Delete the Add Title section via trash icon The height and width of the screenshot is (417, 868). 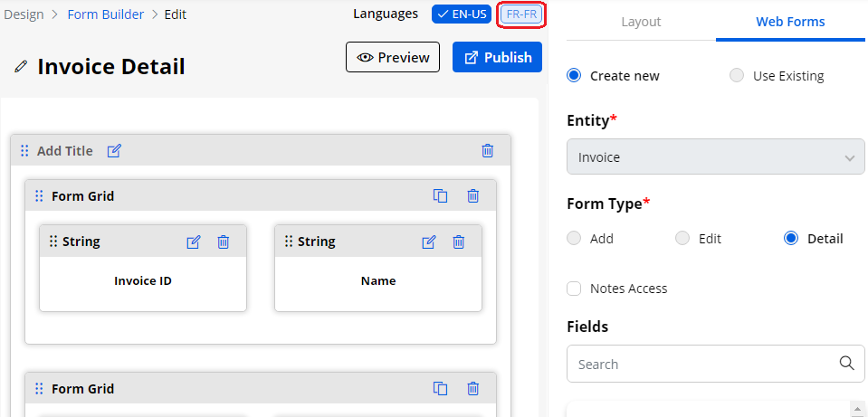(x=488, y=151)
